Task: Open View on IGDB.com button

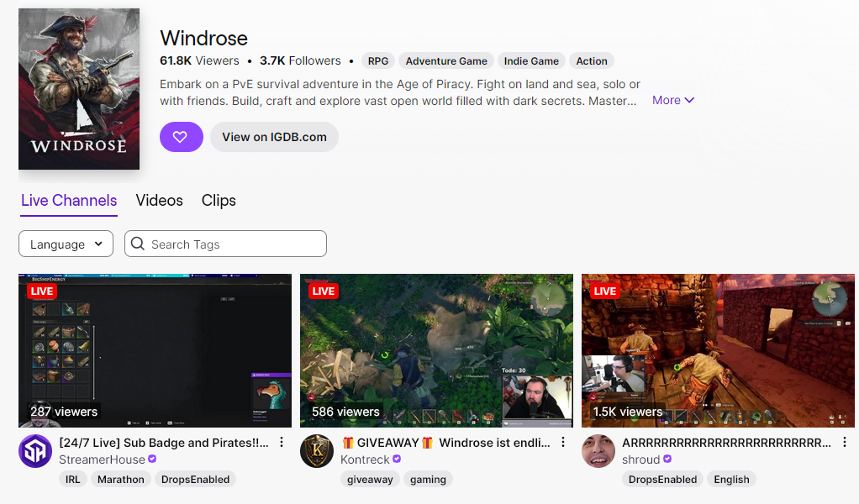Action: pos(275,137)
